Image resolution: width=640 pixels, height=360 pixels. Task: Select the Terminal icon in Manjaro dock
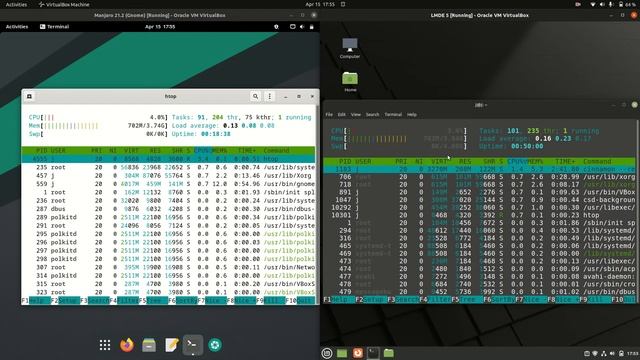pos(193,345)
